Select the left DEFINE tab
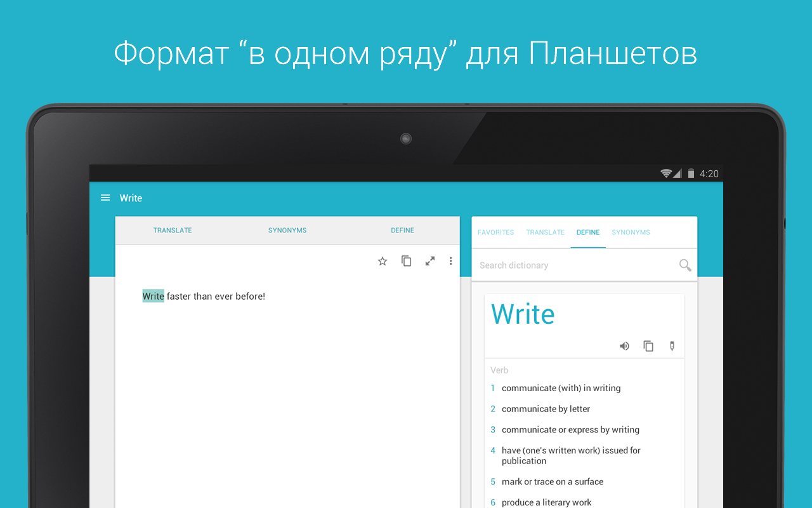Viewport: 812px width, 508px height. [402, 231]
